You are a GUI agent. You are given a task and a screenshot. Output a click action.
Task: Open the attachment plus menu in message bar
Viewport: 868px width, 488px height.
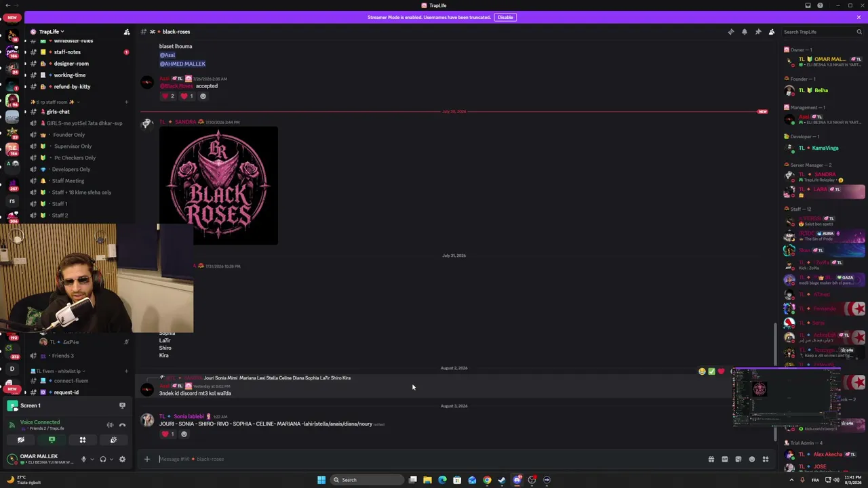pos(146,459)
